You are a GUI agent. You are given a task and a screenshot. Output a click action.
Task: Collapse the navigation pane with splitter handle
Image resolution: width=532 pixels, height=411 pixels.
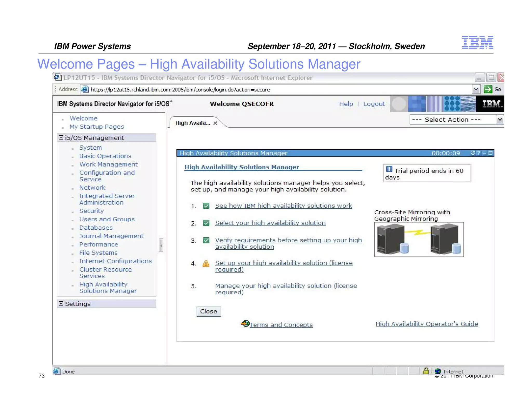161,245
